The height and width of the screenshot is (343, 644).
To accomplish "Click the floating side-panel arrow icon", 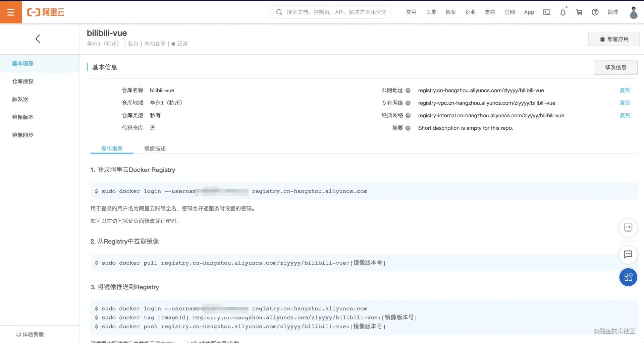I will coord(628,228).
